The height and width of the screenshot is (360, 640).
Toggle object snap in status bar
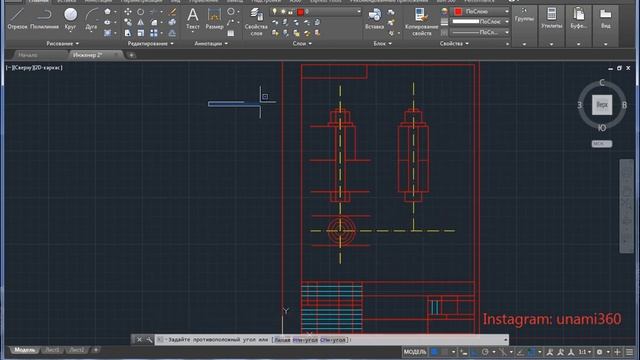tap(531, 352)
